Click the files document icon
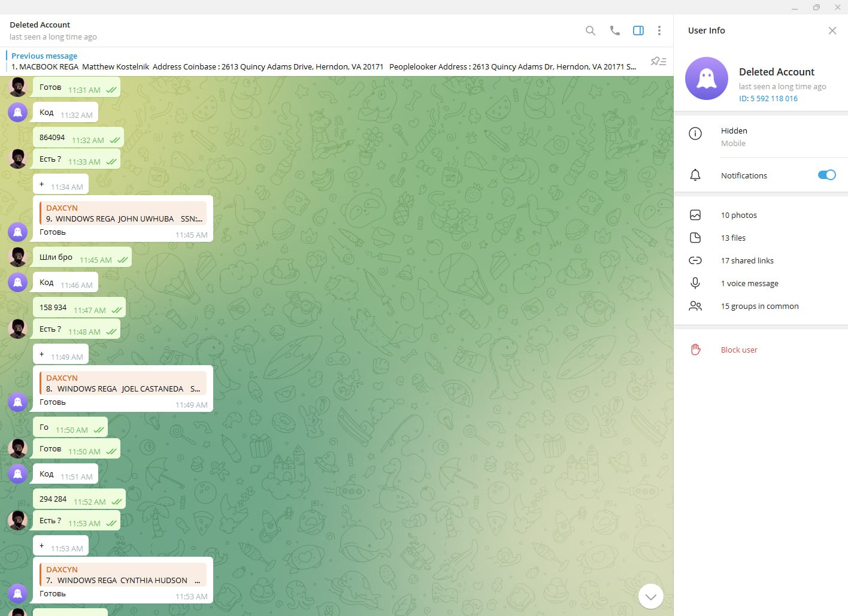Screen dimensions: 848x616 click(695, 238)
